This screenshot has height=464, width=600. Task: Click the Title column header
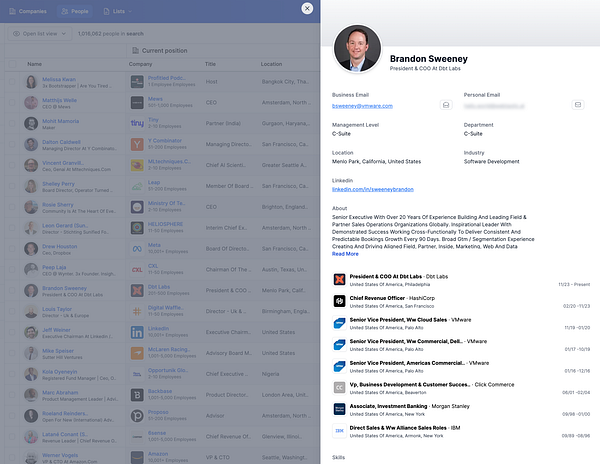210,64
